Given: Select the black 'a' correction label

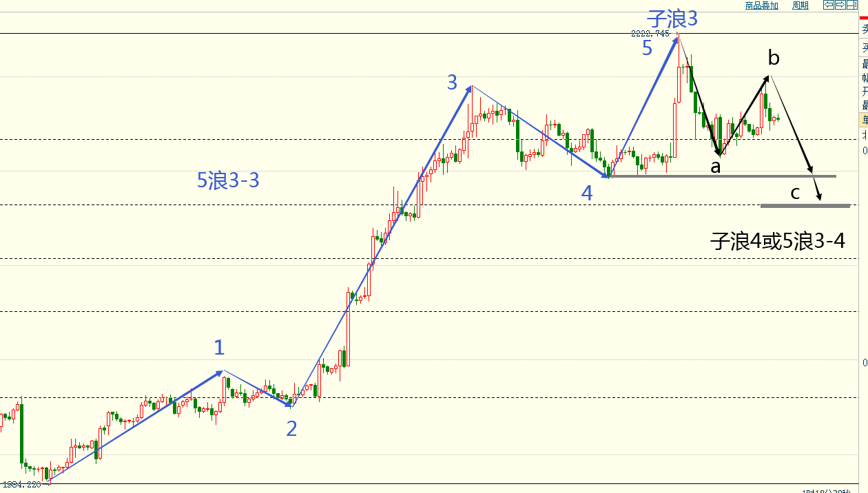Looking at the screenshot, I should pyautogui.click(x=716, y=166).
